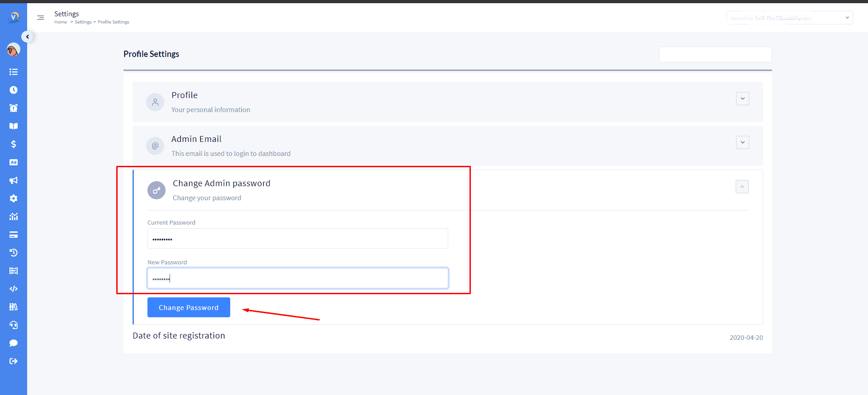The image size is (868, 395).
Task: Go to Settings breadcrumb link
Action: [x=83, y=22]
